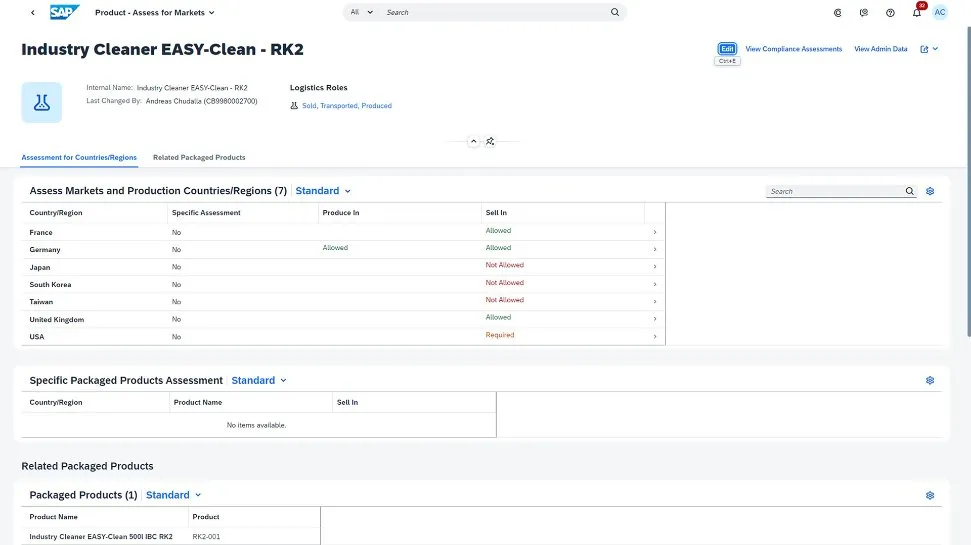971x545 pixels.
Task: Click the magnifier icon in the top search bar
Action: tap(615, 13)
